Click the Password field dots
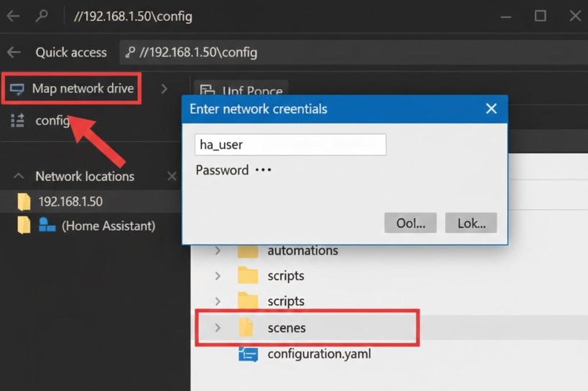 pos(263,170)
